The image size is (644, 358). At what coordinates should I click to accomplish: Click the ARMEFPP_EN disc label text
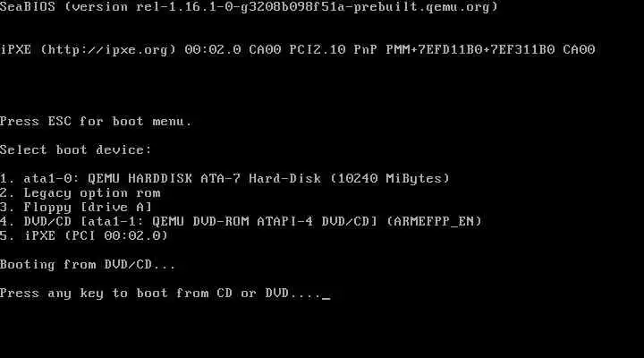point(434,222)
